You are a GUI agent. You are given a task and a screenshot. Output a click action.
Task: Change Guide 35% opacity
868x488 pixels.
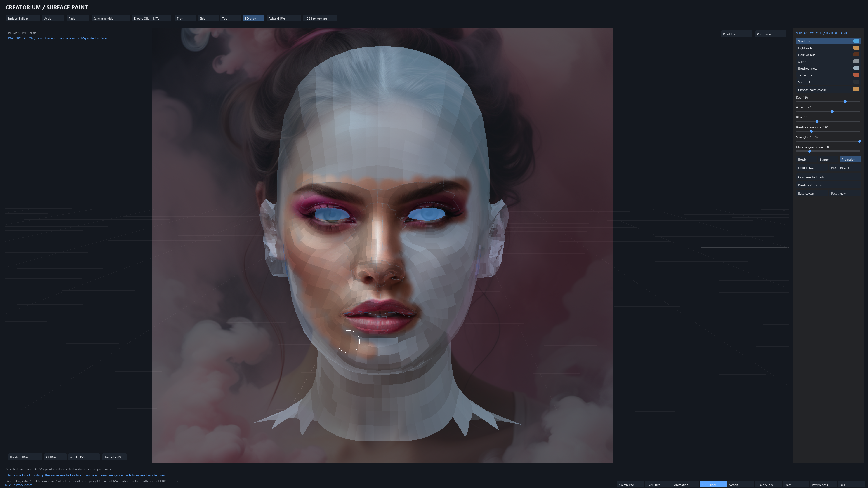[84, 457]
